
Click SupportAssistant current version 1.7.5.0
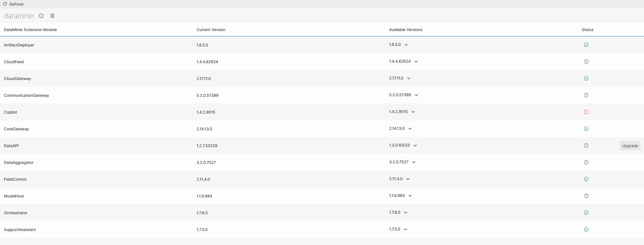point(202,230)
